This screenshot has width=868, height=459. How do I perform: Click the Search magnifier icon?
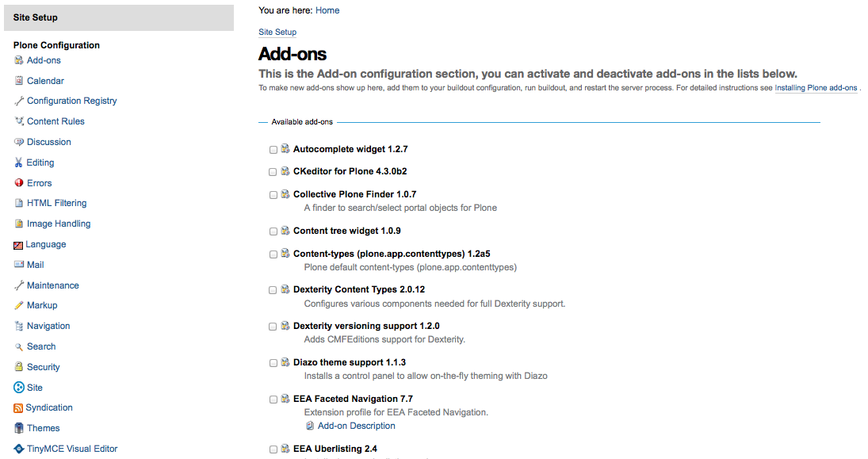coord(19,346)
